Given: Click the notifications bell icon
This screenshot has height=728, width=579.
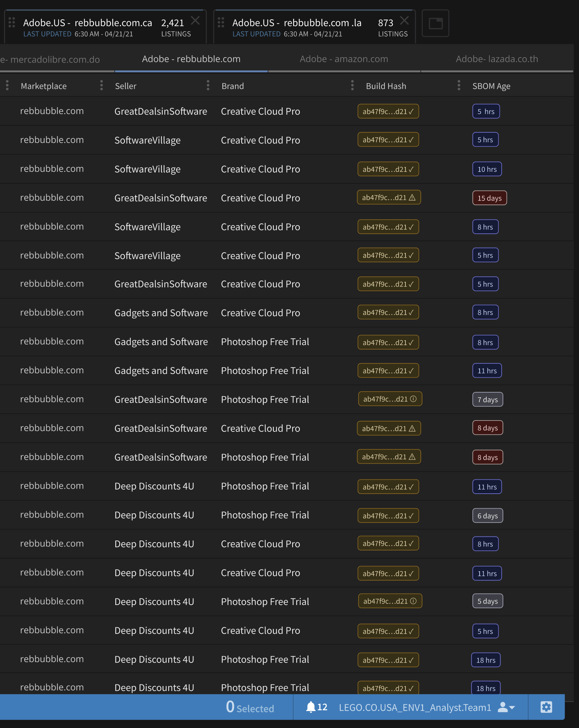Looking at the screenshot, I should tap(310, 707).
